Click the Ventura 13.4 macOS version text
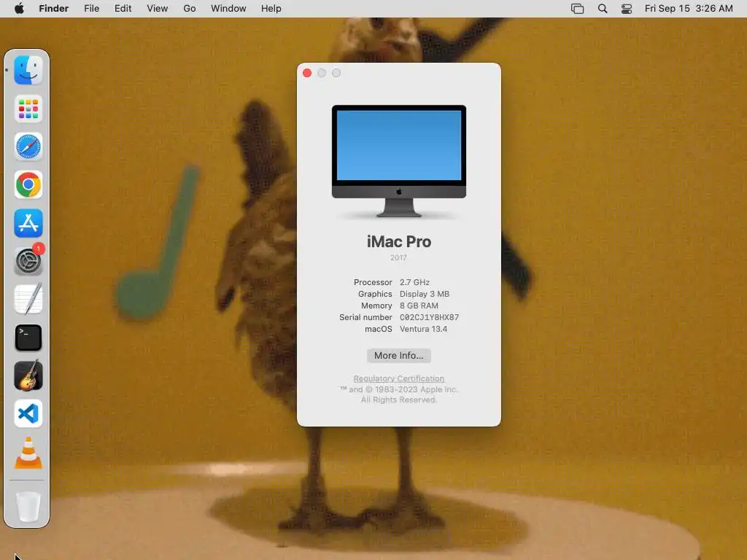 click(424, 329)
